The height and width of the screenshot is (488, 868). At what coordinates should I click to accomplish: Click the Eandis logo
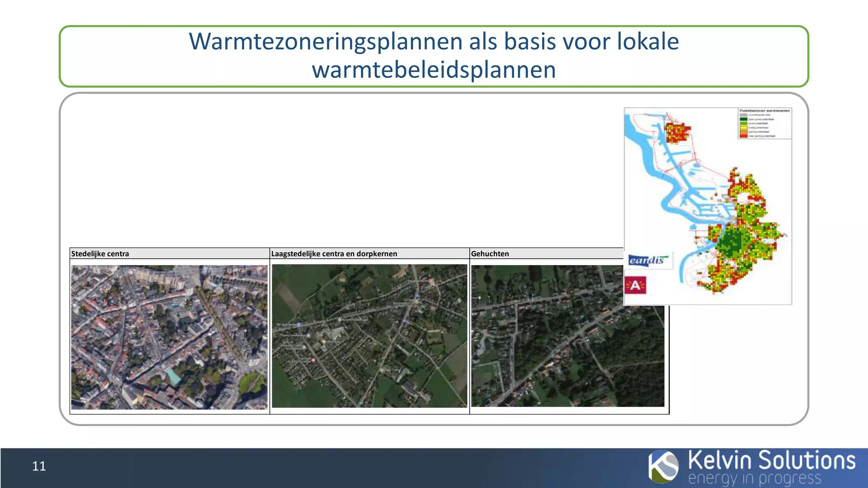point(648,260)
